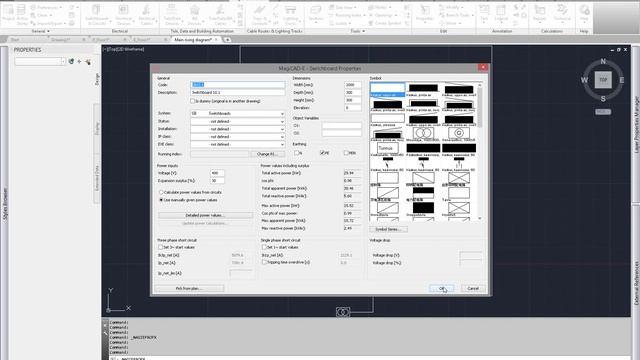Switch to the Start drawing tab
This screenshot has width=640, height=360.
click(15, 40)
